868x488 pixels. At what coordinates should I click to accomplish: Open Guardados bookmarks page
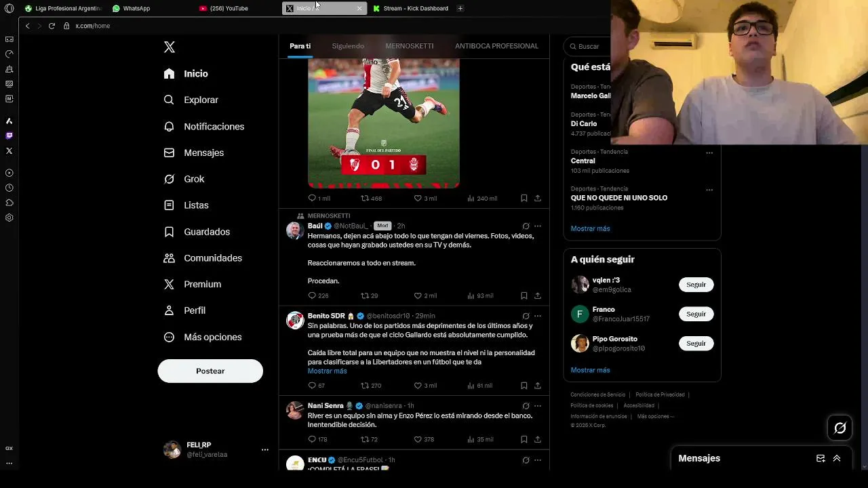pyautogui.click(x=197, y=232)
